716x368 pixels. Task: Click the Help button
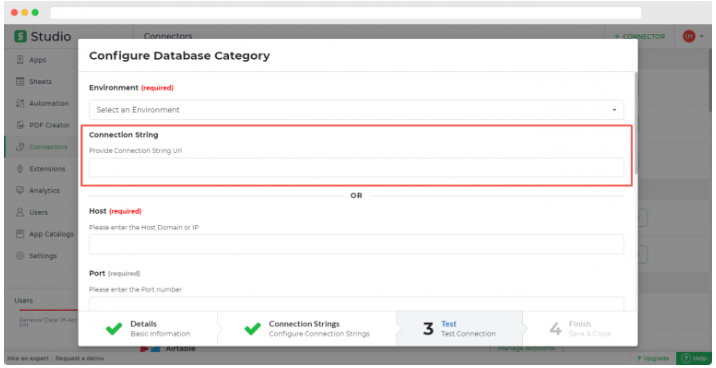tap(693, 358)
